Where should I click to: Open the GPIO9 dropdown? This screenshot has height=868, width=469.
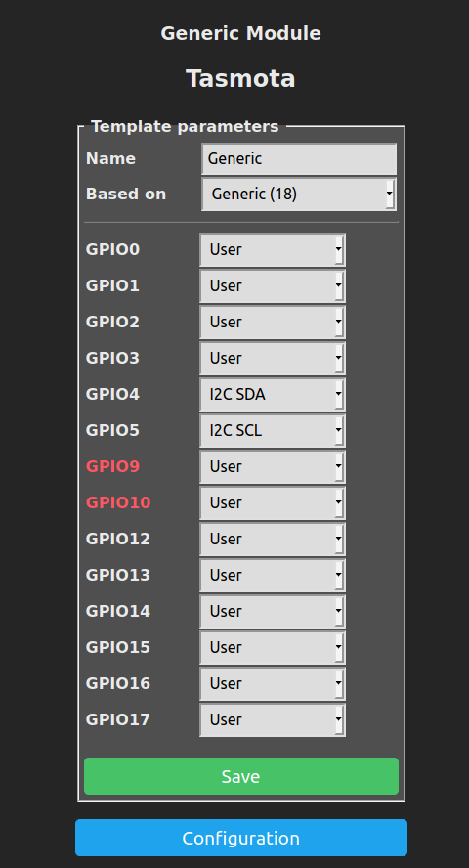tap(273, 466)
